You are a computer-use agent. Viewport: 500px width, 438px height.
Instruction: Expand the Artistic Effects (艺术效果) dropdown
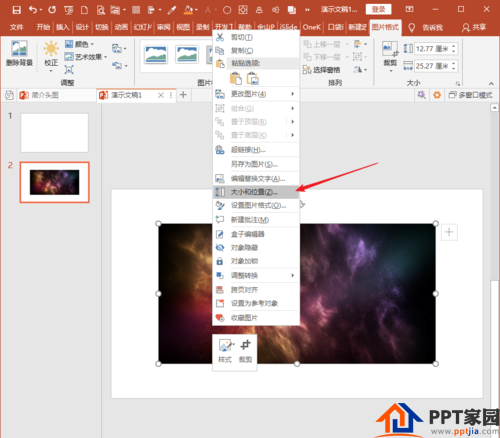coord(86,57)
